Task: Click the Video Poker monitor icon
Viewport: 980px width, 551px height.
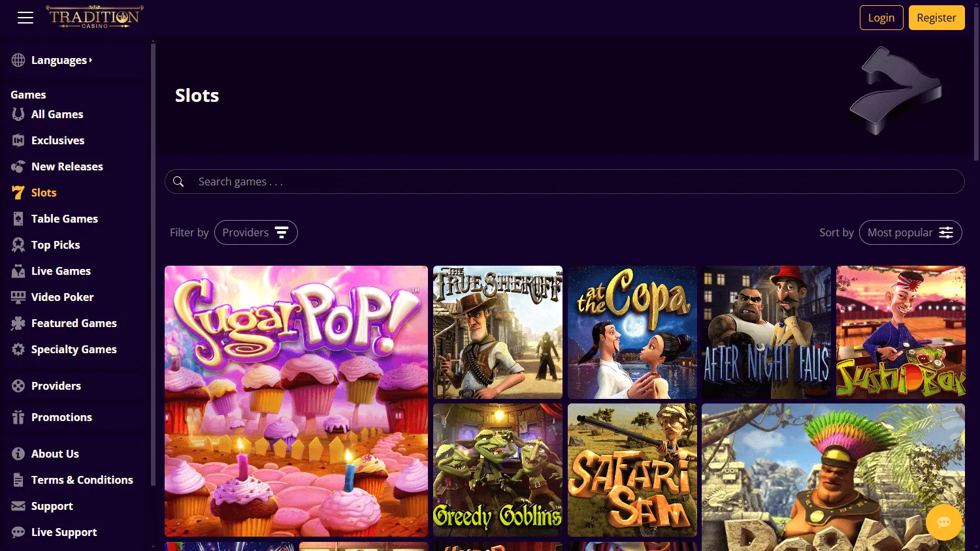Action: tap(18, 297)
